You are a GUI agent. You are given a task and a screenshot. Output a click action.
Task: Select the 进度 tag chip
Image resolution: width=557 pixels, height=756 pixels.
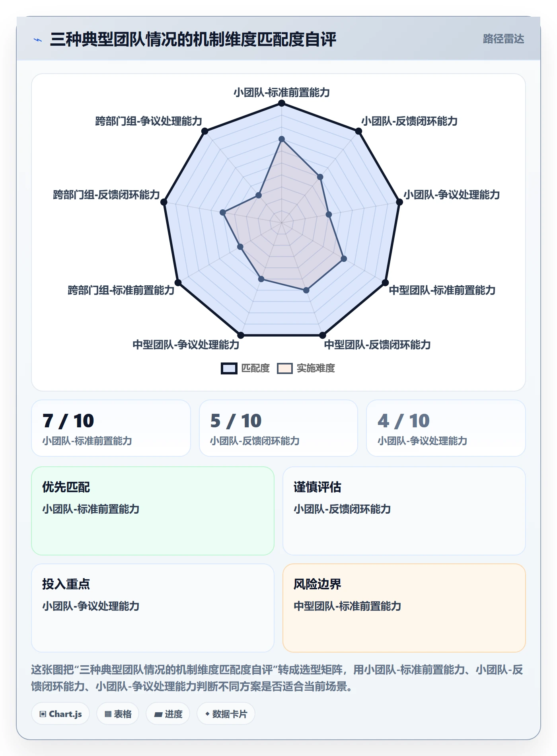coord(168,714)
